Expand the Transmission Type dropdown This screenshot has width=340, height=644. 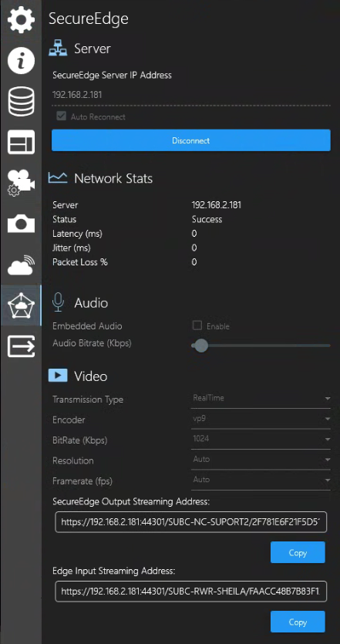(261, 399)
